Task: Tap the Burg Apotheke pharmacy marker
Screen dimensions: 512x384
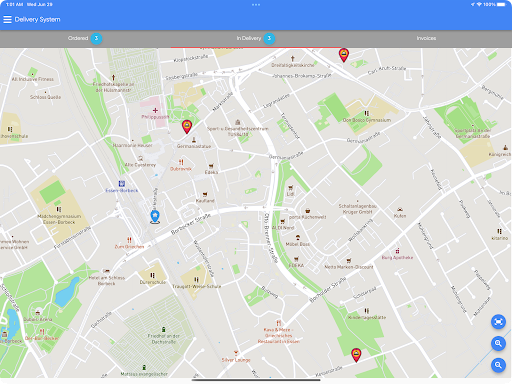Action: tap(397, 251)
